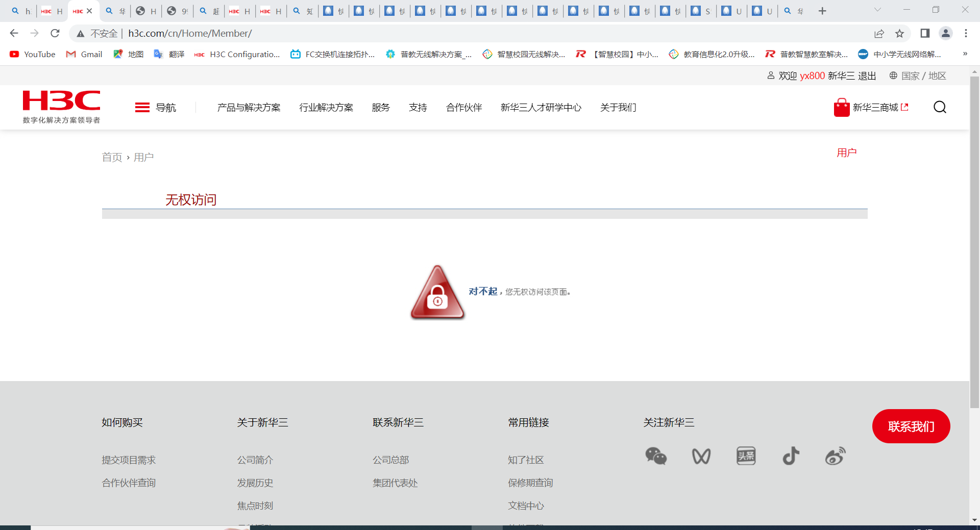Screen dimensions: 980x530
Task: Open the 支持 menu
Action: (x=418, y=108)
